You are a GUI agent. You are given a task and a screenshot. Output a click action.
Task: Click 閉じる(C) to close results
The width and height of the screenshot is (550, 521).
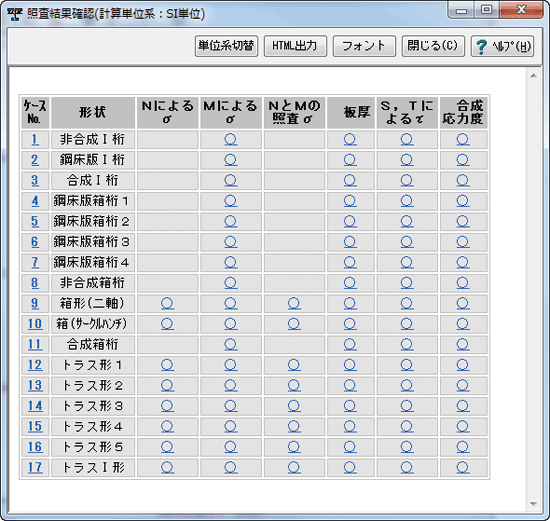coord(433,46)
